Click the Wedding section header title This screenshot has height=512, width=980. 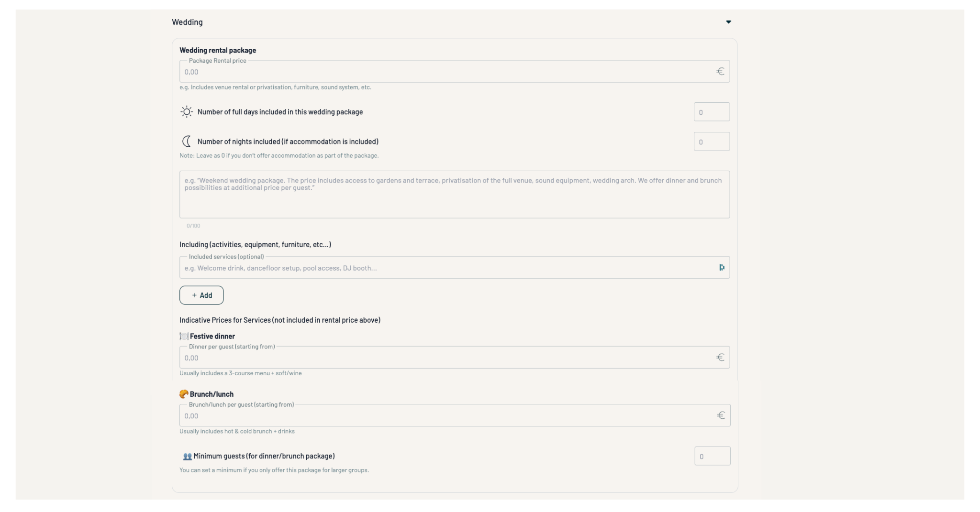(x=187, y=22)
